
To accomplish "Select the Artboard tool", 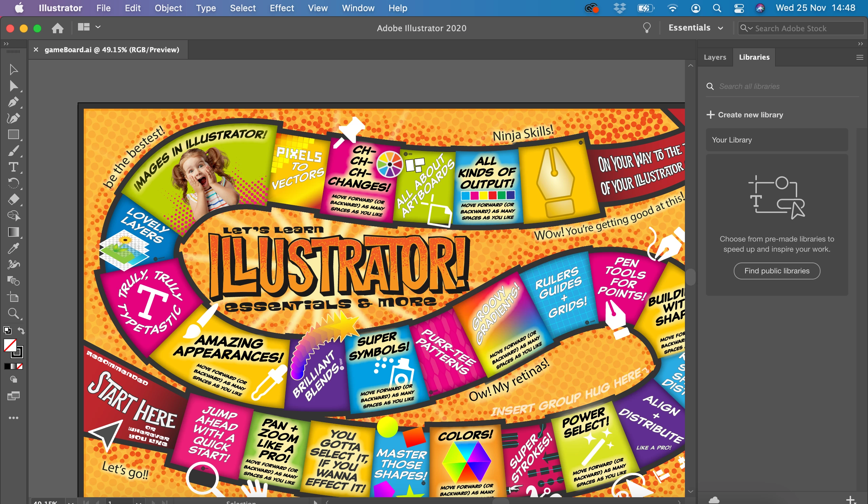I will point(14,297).
